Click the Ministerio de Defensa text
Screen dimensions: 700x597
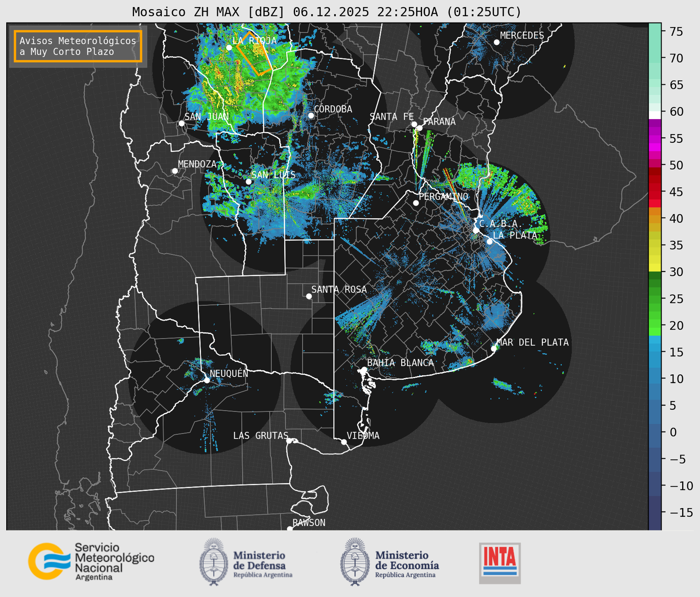click(263, 564)
